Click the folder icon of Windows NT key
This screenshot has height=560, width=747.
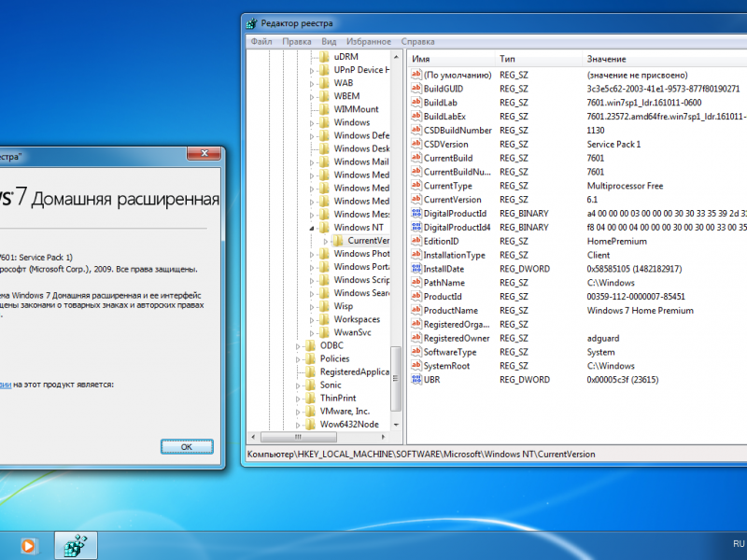(324, 227)
